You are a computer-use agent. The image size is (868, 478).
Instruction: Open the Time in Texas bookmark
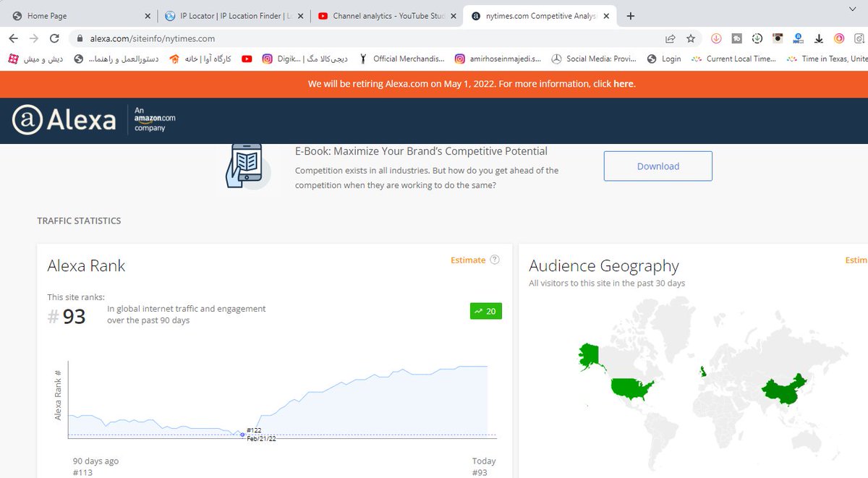826,59
